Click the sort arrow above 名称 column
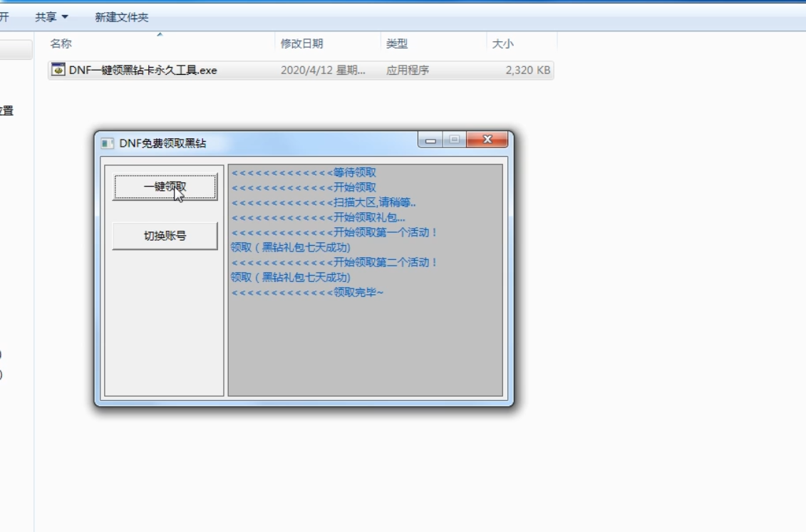The image size is (806, 532). coord(160,34)
